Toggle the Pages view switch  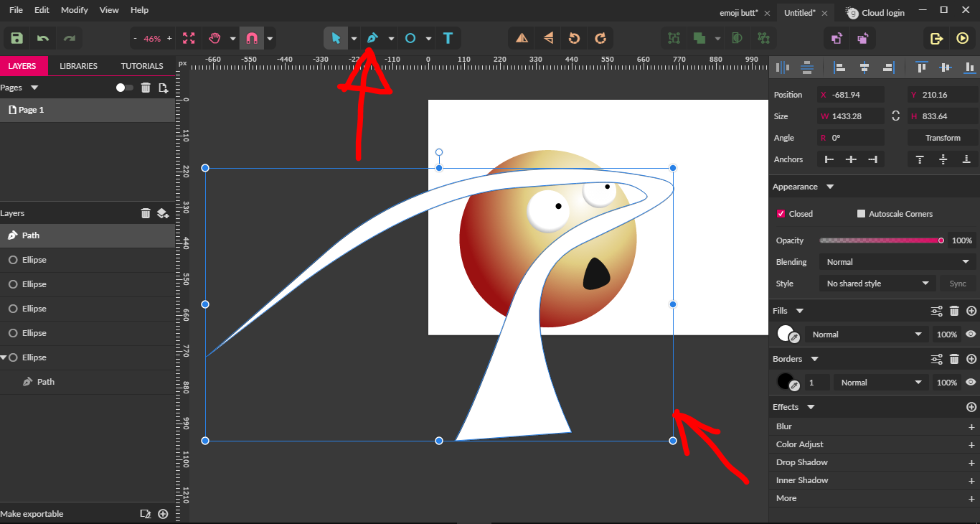[x=125, y=88]
